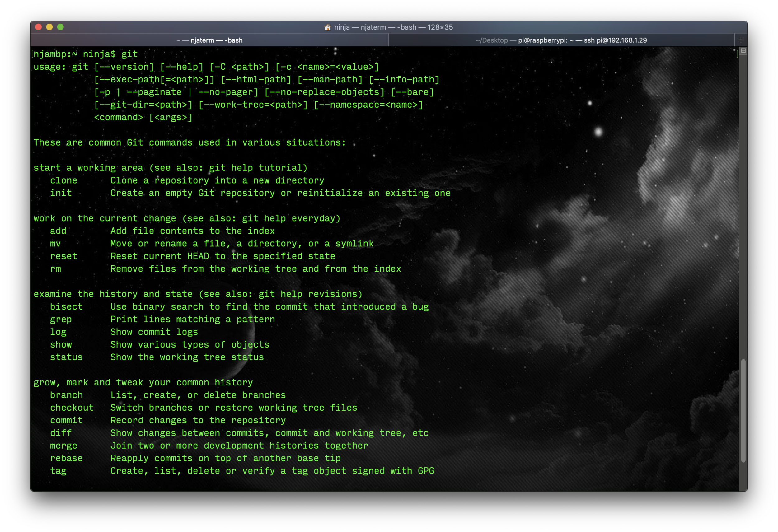
Task: Click the word 'GPG' in tag description
Action: [x=426, y=471]
